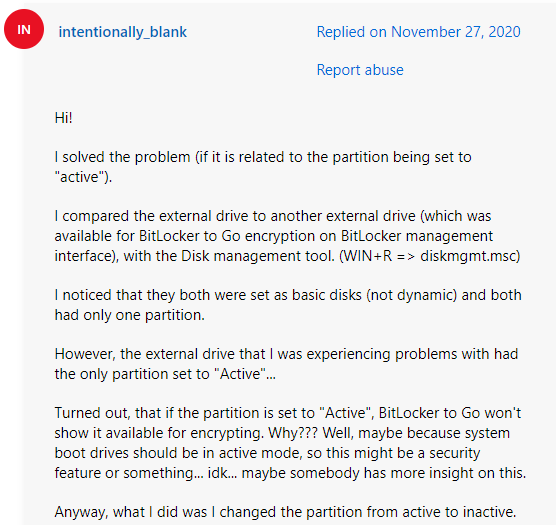Open the intentionally_blank user profile
The width and height of the screenshot is (556, 525).
click(123, 32)
